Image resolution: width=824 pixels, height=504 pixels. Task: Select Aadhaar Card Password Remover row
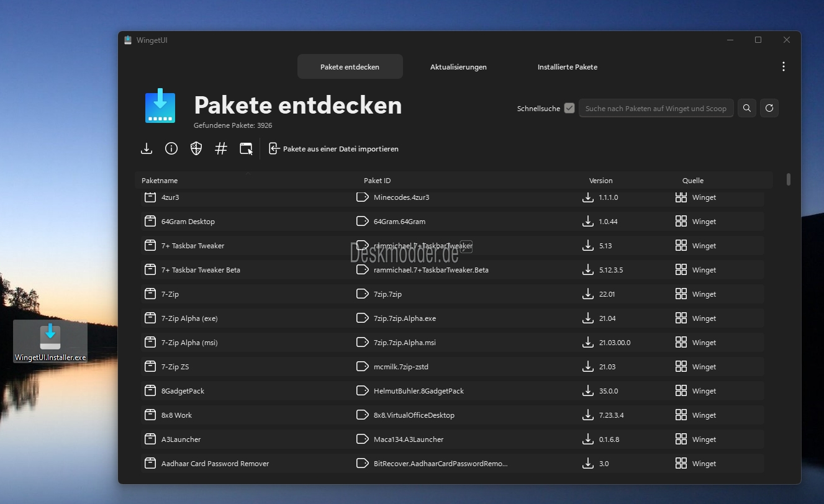coord(452,463)
